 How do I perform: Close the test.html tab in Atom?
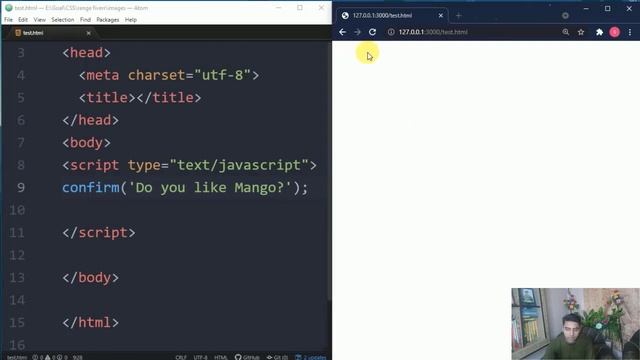click(x=89, y=33)
